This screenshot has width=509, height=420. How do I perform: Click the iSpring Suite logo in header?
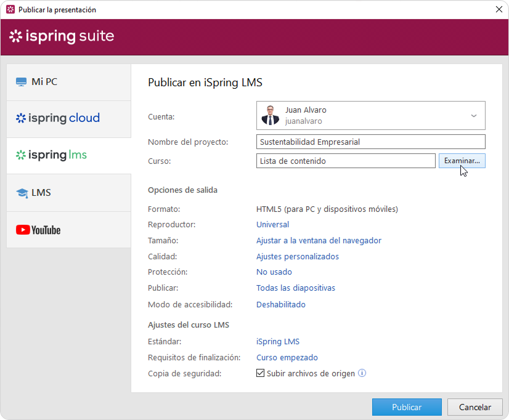pyautogui.click(x=62, y=36)
